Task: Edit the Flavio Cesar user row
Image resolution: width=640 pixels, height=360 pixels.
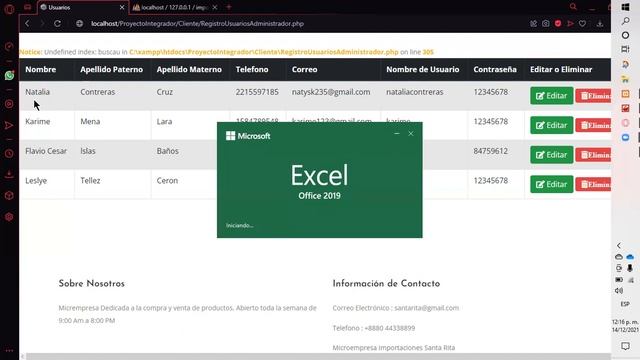Action: pyautogui.click(x=551, y=155)
